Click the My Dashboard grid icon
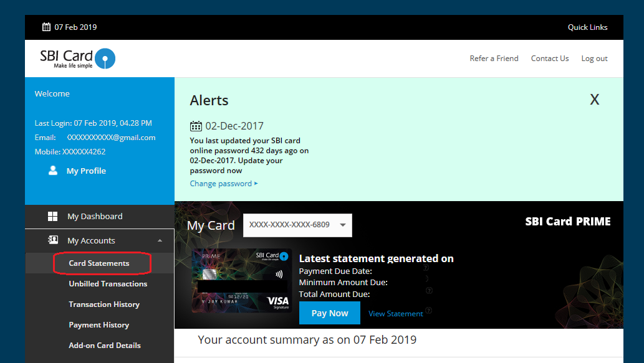The image size is (644, 363). pyautogui.click(x=52, y=216)
